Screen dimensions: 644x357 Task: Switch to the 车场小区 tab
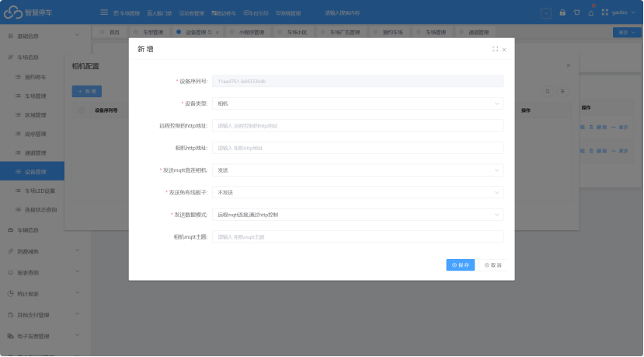[x=292, y=32]
